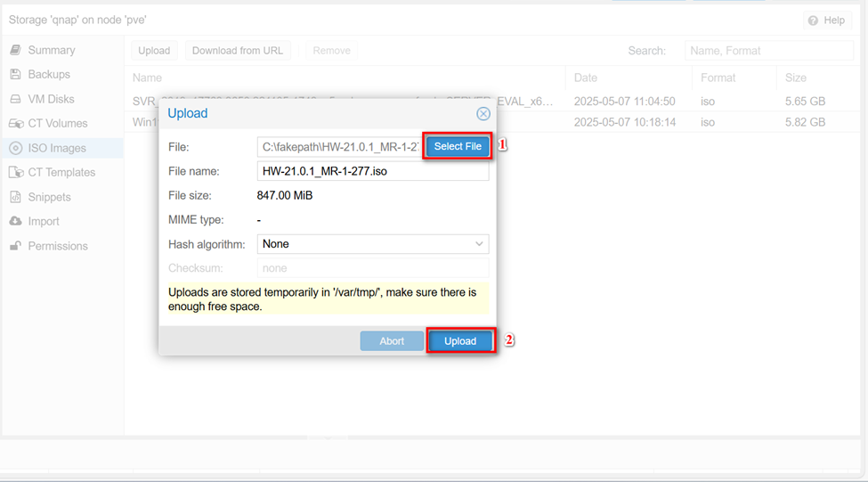Click the blue Upload button in the dialog

460,341
